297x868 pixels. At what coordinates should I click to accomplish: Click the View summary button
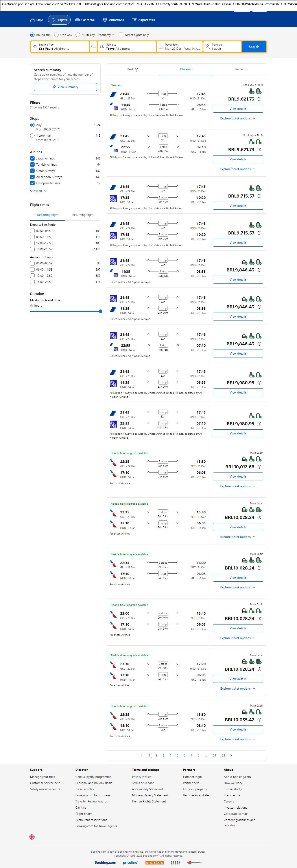point(65,87)
